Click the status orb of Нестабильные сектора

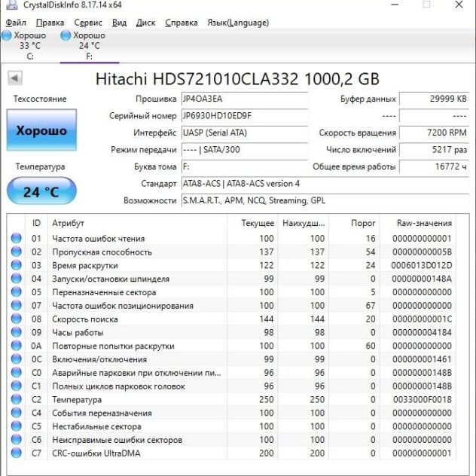(16, 426)
